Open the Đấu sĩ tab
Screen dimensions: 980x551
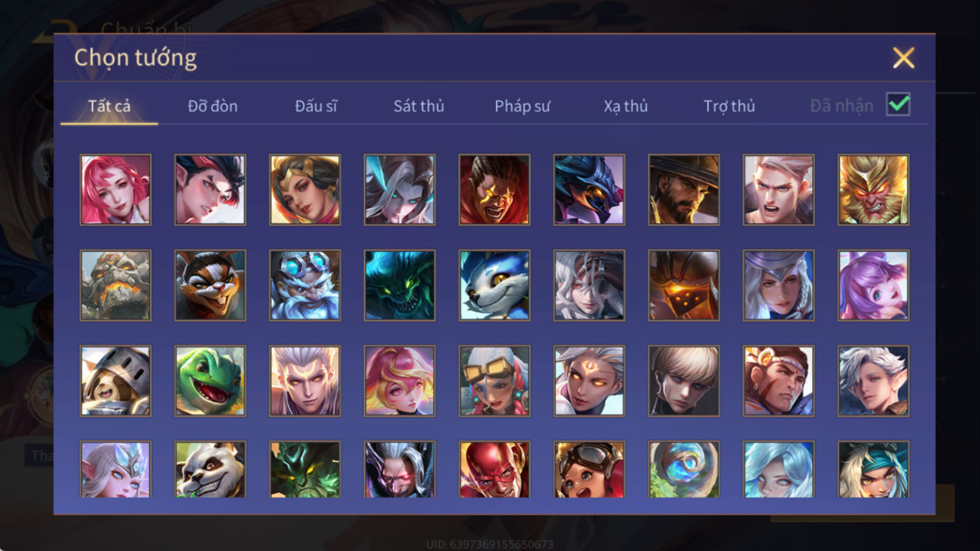pos(316,106)
